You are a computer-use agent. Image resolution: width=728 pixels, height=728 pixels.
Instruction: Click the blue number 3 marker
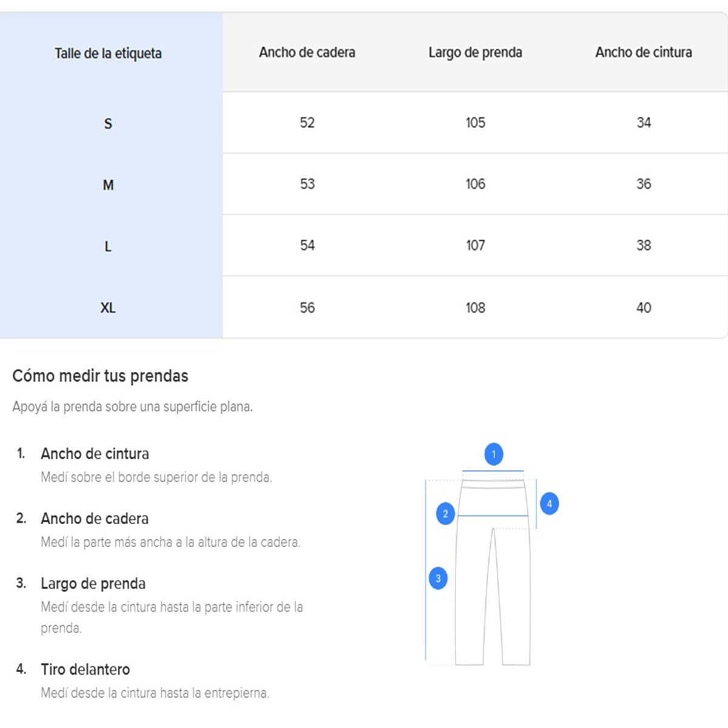(x=438, y=578)
